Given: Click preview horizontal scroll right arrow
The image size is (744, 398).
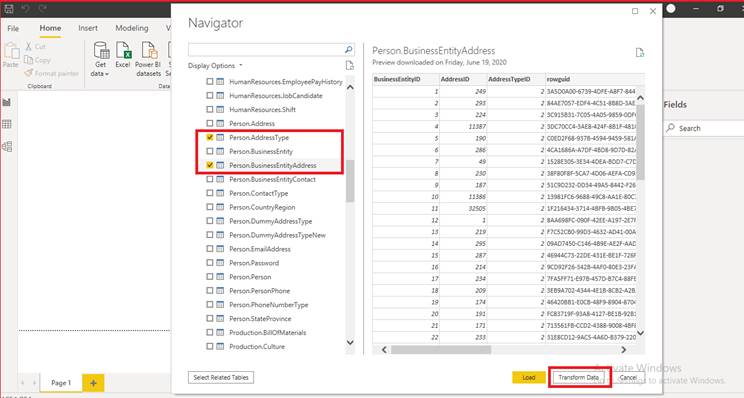Looking at the screenshot, I should [623, 350].
